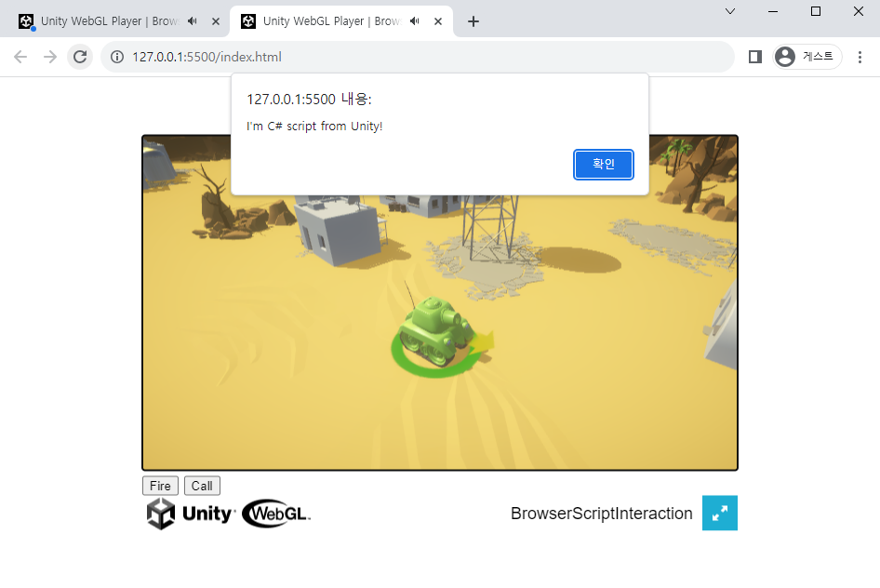Go forward with the browser forward arrow
The image size is (880, 588).
(x=50, y=57)
